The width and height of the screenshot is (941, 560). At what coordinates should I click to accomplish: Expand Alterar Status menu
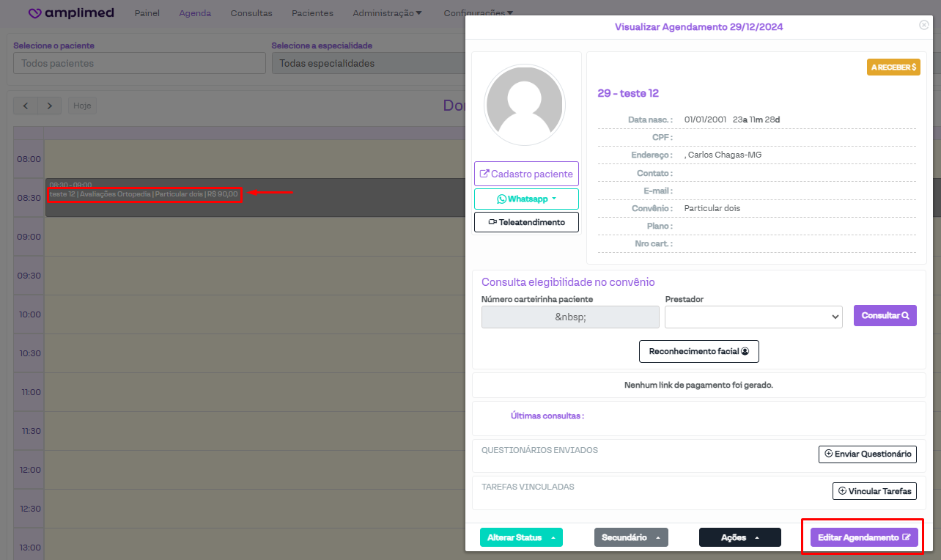coord(521,537)
